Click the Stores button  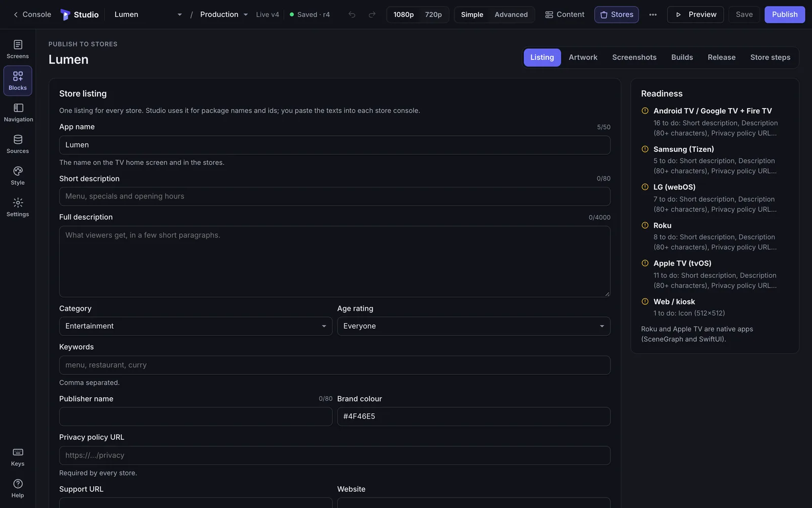pyautogui.click(x=617, y=15)
